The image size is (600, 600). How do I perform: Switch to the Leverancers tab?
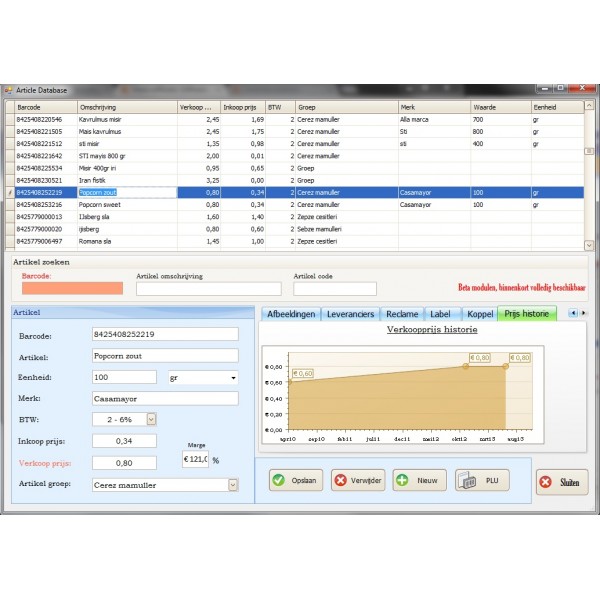(351, 314)
